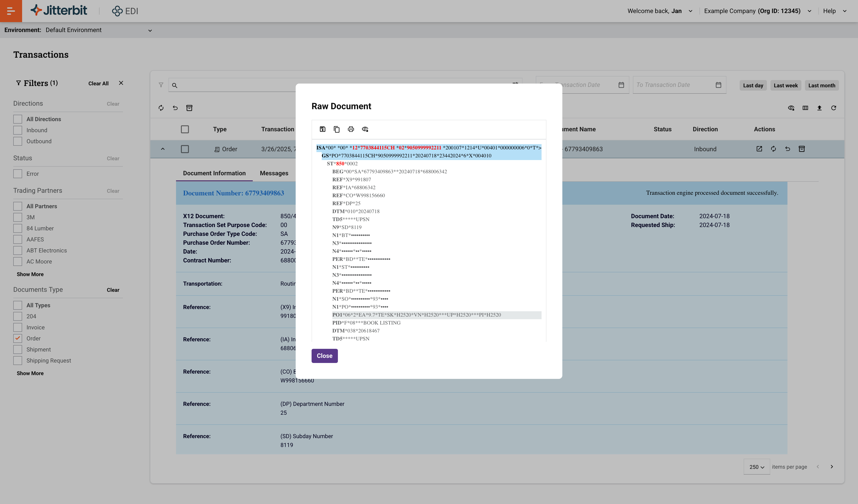Copy the raw document contents
The image size is (858, 504).
pyautogui.click(x=337, y=129)
